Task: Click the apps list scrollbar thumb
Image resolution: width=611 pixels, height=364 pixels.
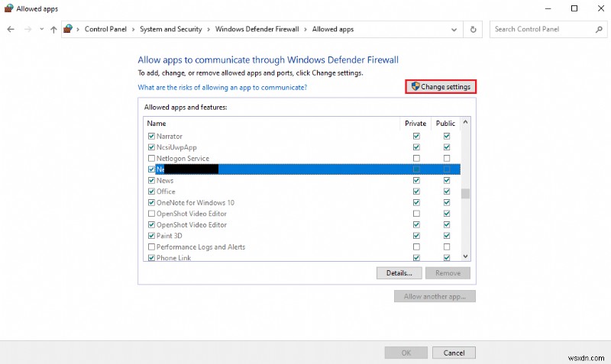Action: click(x=465, y=194)
